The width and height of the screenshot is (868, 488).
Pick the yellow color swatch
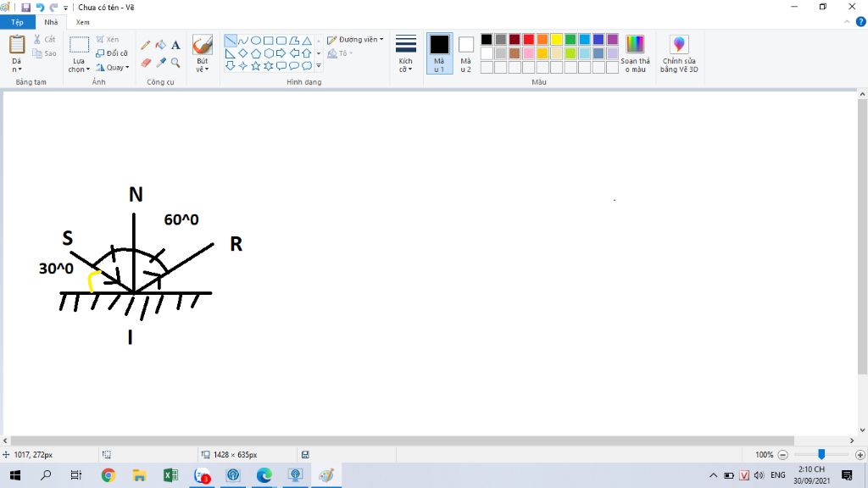(x=556, y=39)
